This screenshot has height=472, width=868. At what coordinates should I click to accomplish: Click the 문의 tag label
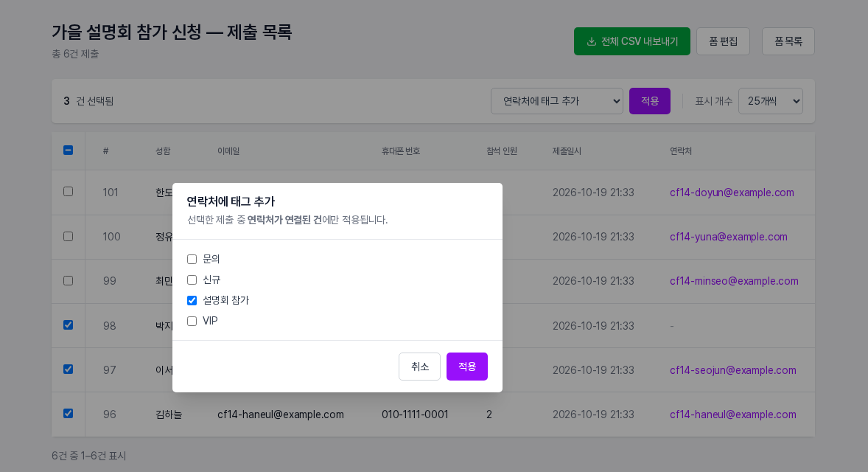(211, 260)
